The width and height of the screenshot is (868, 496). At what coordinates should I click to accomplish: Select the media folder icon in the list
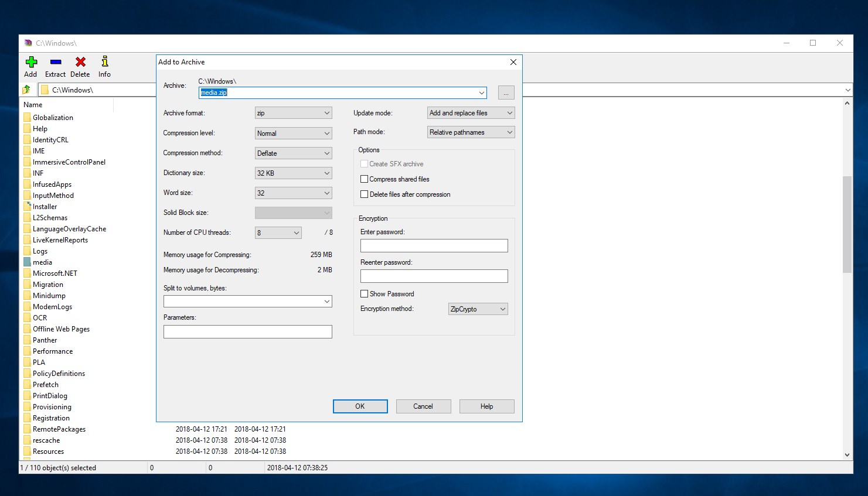point(27,262)
